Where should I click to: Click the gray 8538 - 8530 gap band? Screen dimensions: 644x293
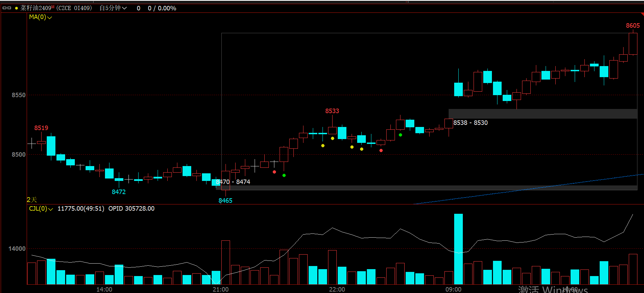(x=543, y=114)
